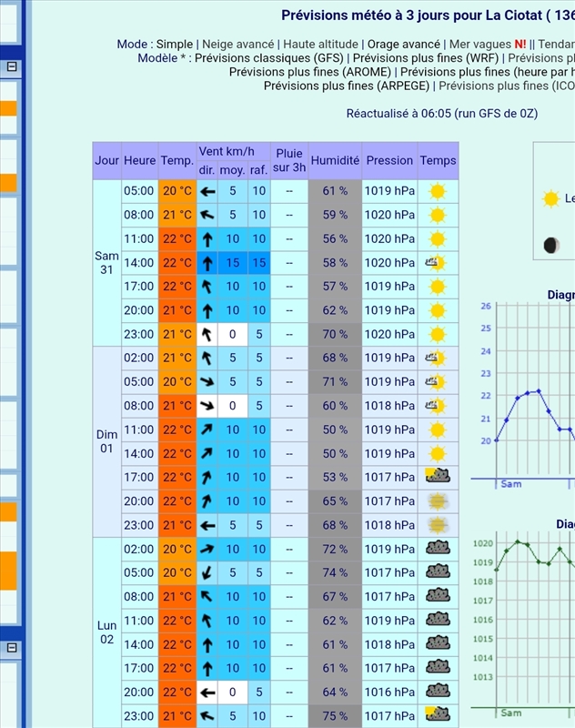Open Orage avancé mode
575x728 pixels.
(x=404, y=44)
